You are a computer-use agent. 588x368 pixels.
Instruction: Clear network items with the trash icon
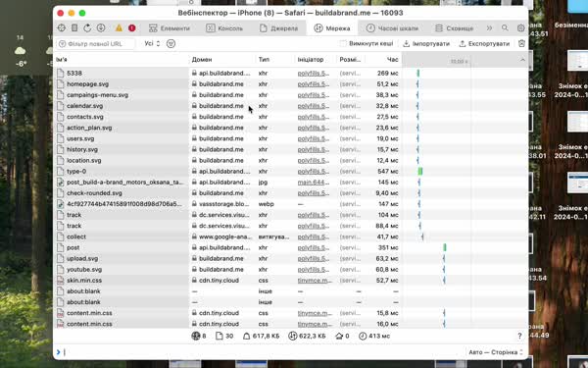point(521,43)
